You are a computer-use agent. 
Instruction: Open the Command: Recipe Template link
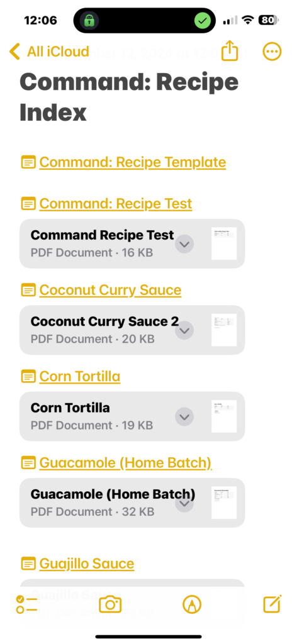point(133,162)
